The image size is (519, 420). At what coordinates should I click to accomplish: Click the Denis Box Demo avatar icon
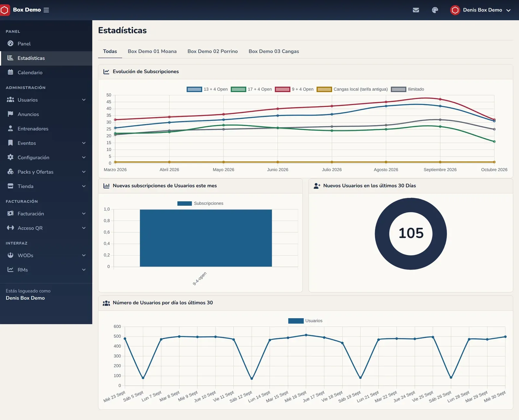(x=455, y=10)
